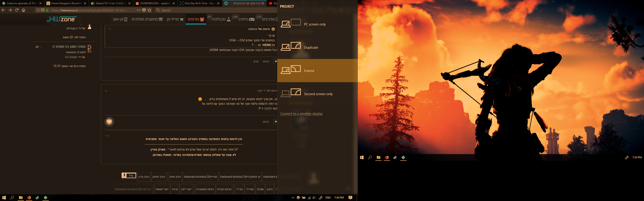Open the Listen to episodes tab
Screen dimensions: 644x201
point(22,3)
